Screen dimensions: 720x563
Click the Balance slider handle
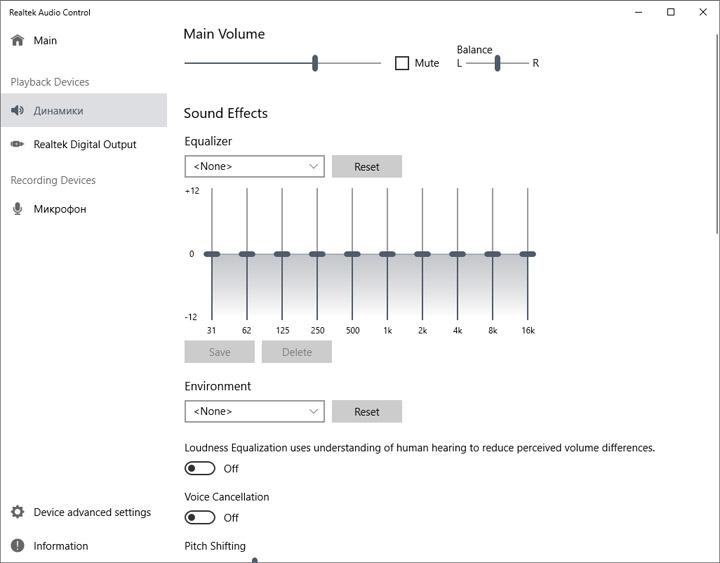pos(497,63)
